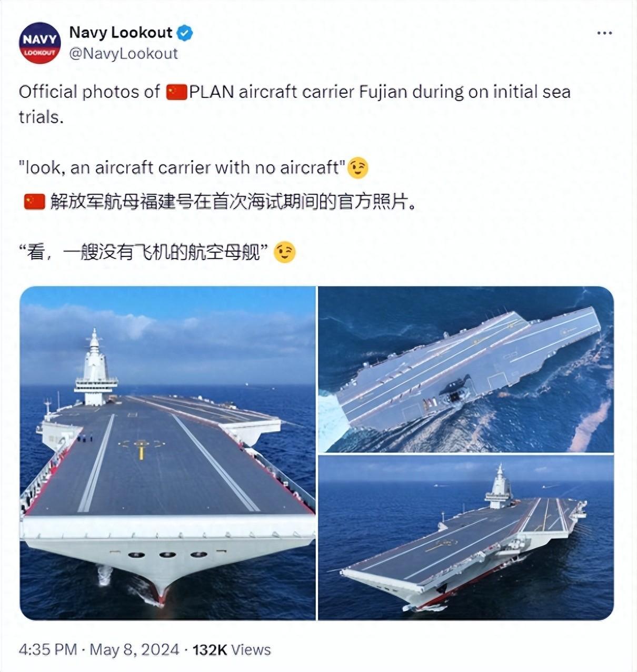The height and width of the screenshot is (672, 637).
Task: Click the quote "look, an aircraft carrier with no aircraft"
Action: [182, 167]
